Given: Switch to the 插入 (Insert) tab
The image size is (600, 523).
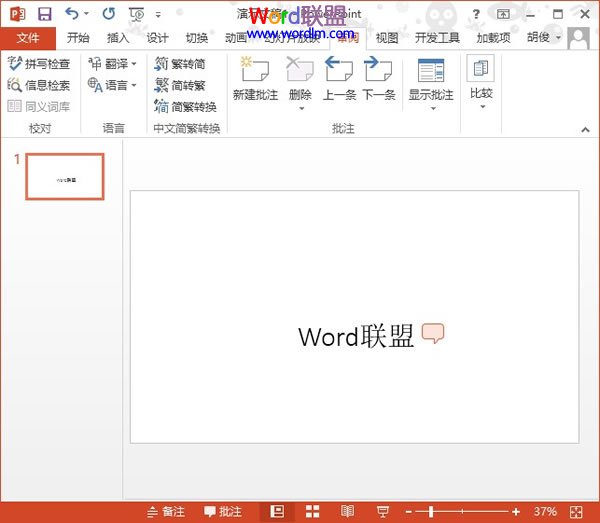Looking at the screenshot, I should (118, 38).
